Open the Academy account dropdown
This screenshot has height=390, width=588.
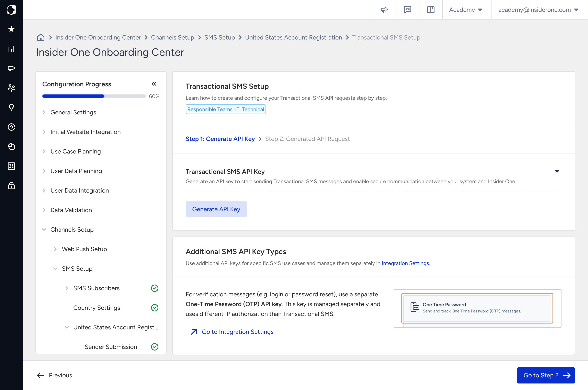pyautogui.click(x=466, y=10)
